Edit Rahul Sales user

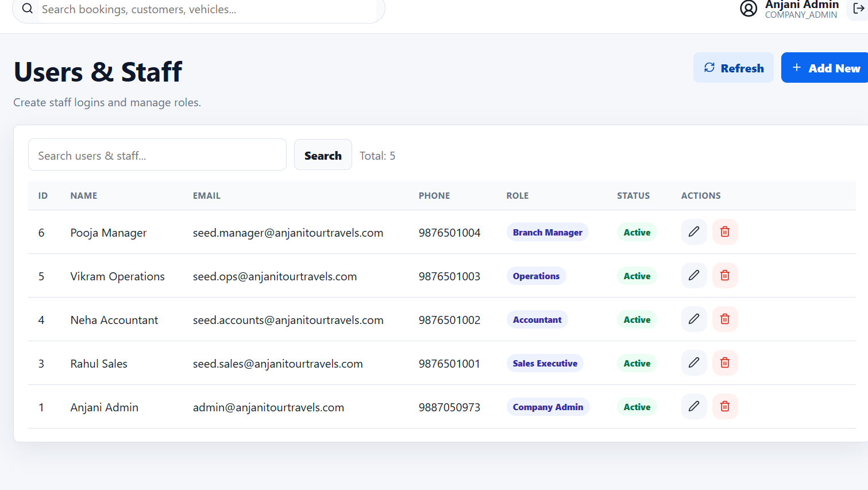point(694,363)
